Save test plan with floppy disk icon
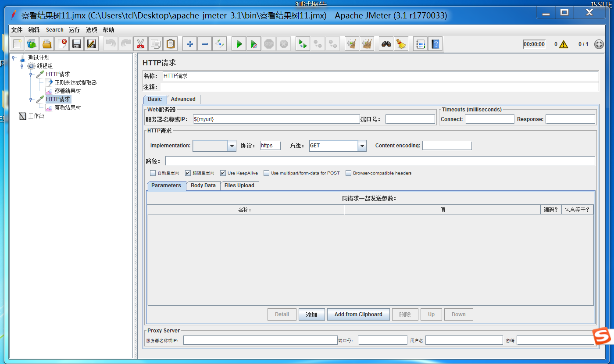This screenshot has width=614, height=364. pyautogui.click(x=77, y=44)
